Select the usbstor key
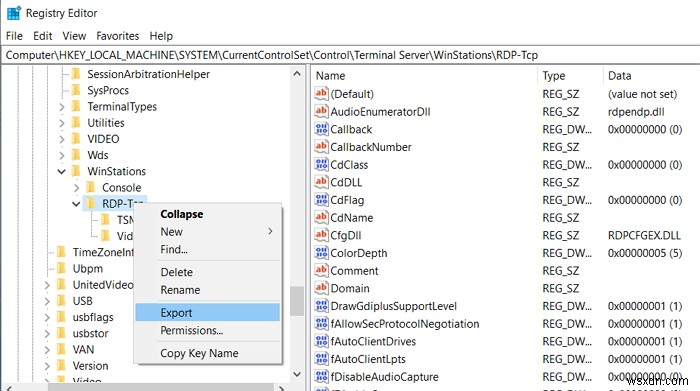Screen dimensions: 700x391 (x=91, y=333)
